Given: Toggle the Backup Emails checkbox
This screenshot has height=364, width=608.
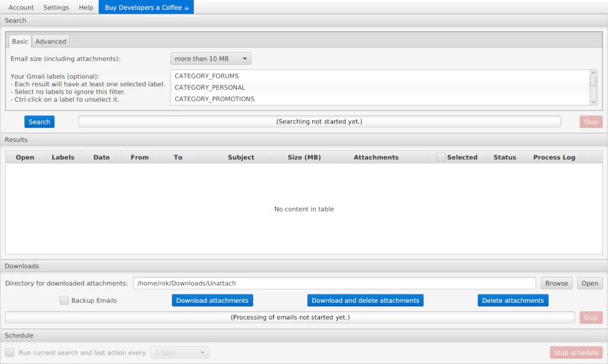Looking at the screenshot, I should click(64, 300).
